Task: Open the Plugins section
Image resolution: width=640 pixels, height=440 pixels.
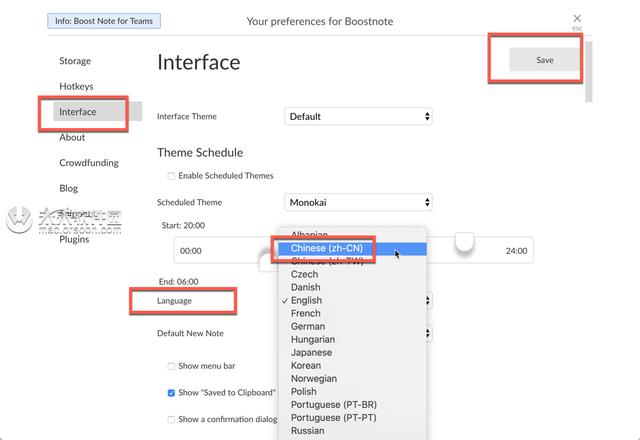Action: coord(74,239)
